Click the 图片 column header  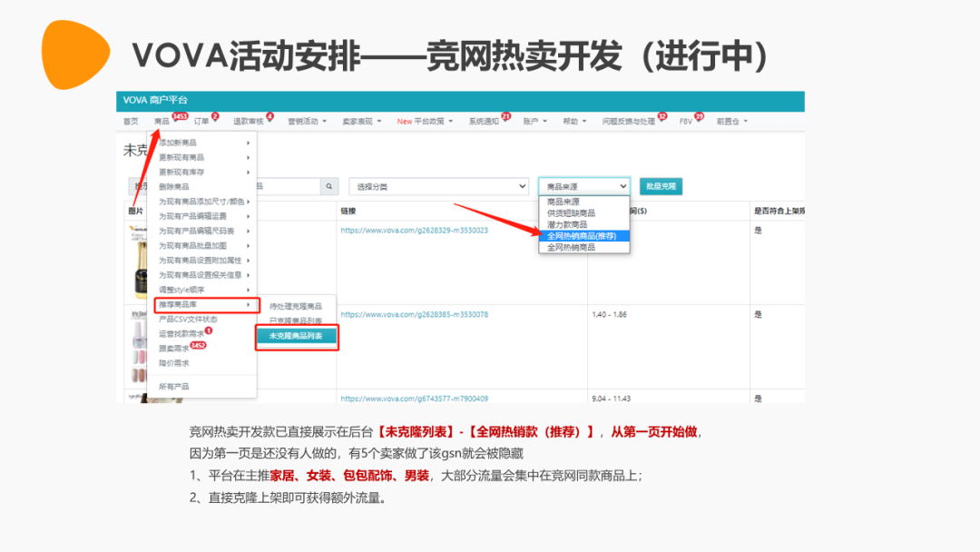pyautogui.click(x=135, y=212)
